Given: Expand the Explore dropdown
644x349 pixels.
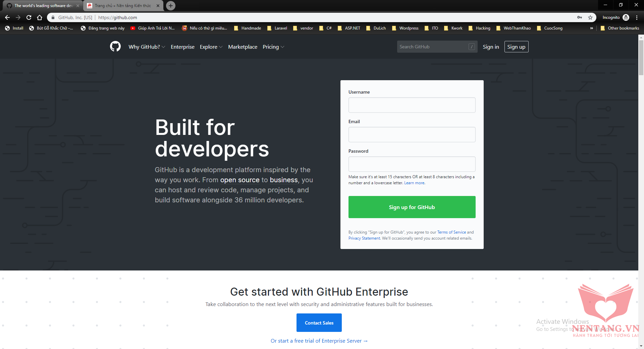Looking at the screenshot, I should (x=211, y=47).
